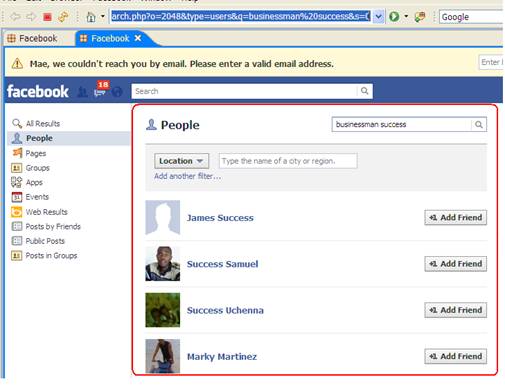Close the active Facebook tab
Image resolution: width=505 pixels, height=386 pixels.
(x=138, y=38)
